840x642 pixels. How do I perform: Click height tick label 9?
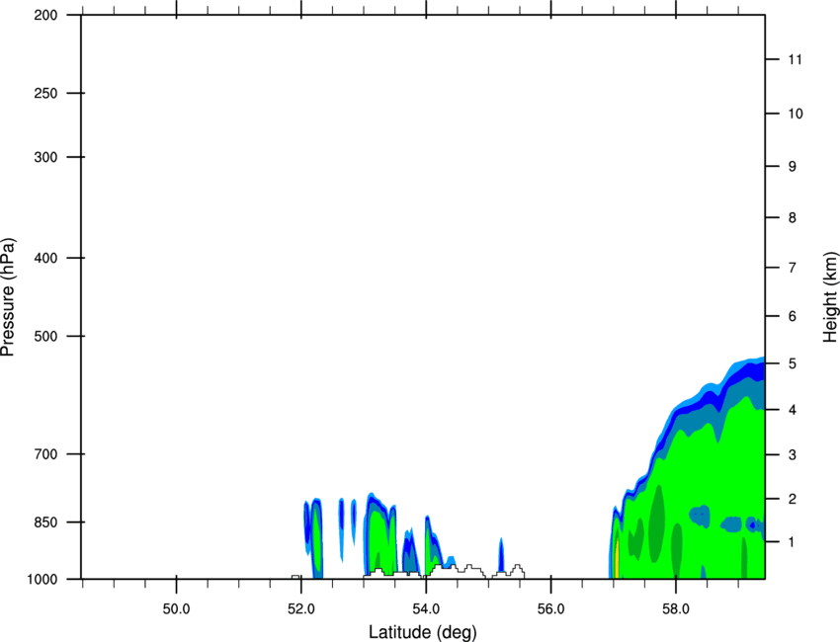tap(793, 167)
